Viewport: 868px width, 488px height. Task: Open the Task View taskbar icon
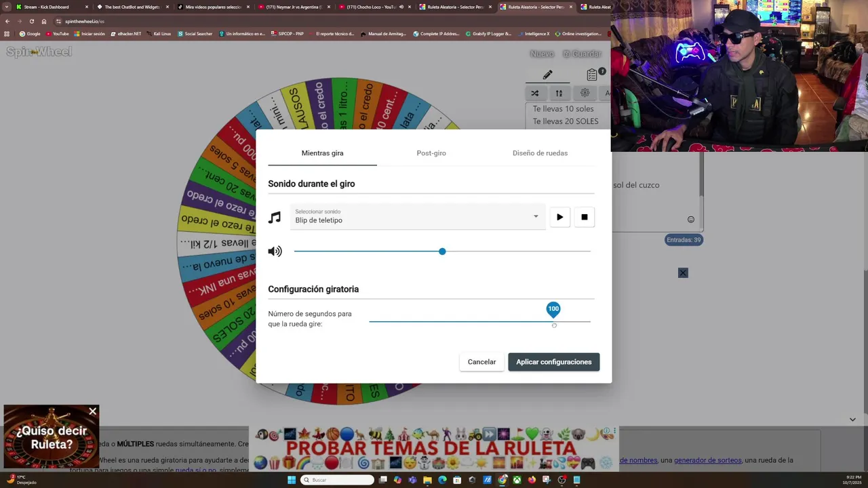(x=382, y=480)
